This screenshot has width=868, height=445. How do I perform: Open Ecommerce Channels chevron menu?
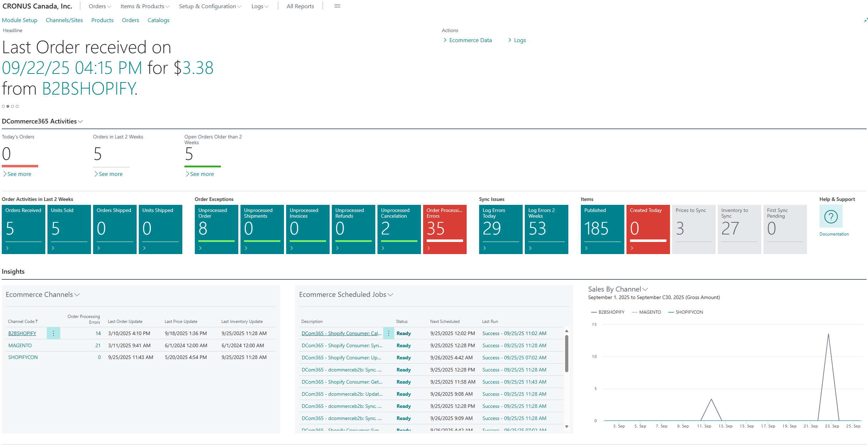coord(77,295)
